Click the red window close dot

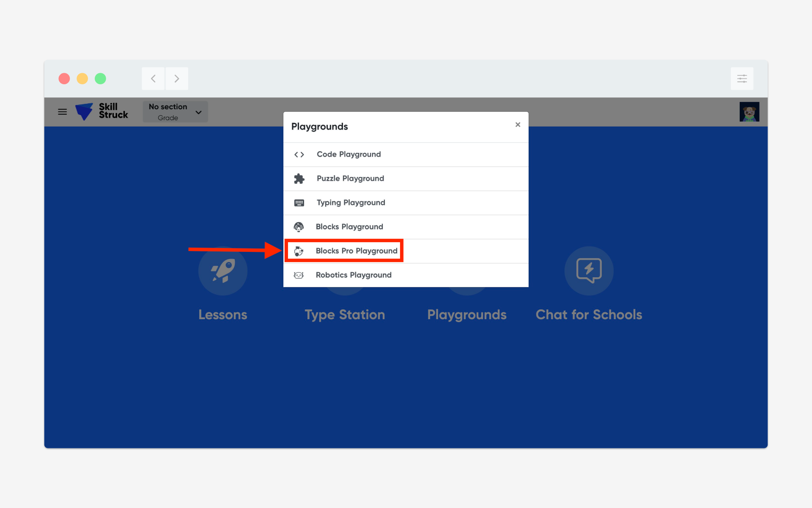tap(64, 79)
